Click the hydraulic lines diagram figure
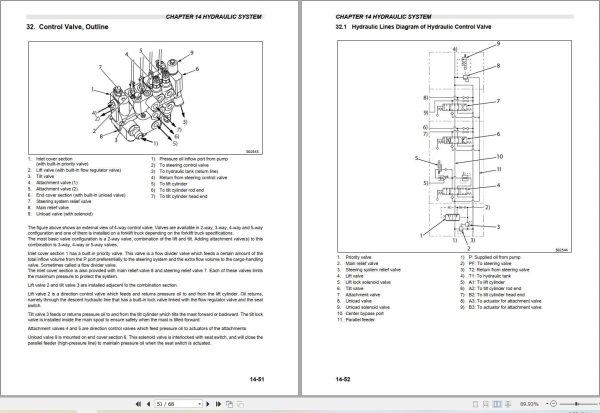 (x=455, y=146)
